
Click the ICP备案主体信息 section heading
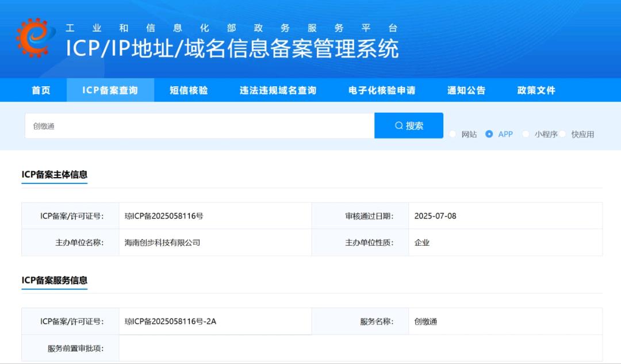54,174
